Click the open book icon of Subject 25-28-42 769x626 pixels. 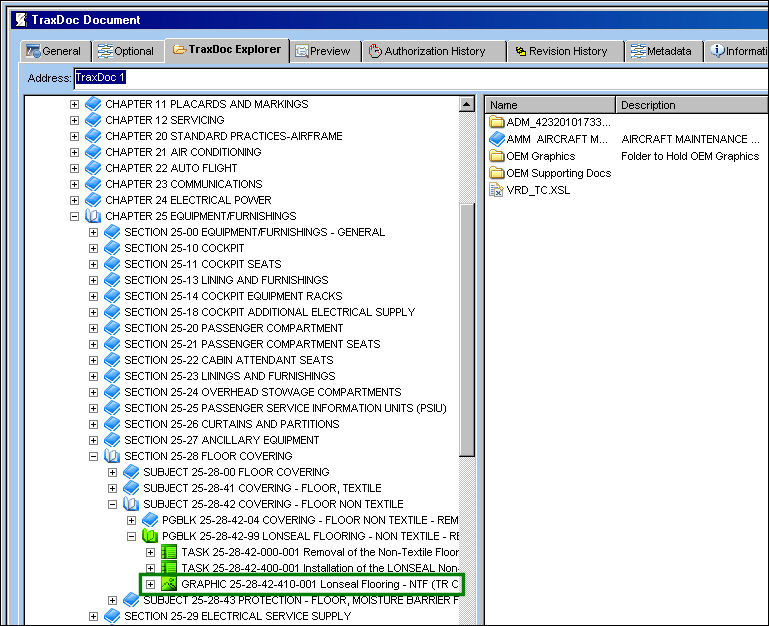click(131, 504)
